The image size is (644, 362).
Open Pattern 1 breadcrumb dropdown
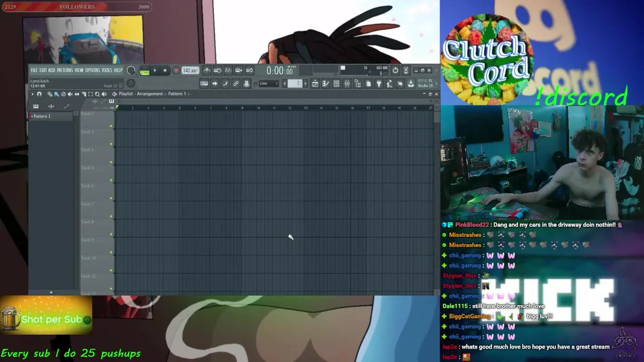[x=177, y=94]
